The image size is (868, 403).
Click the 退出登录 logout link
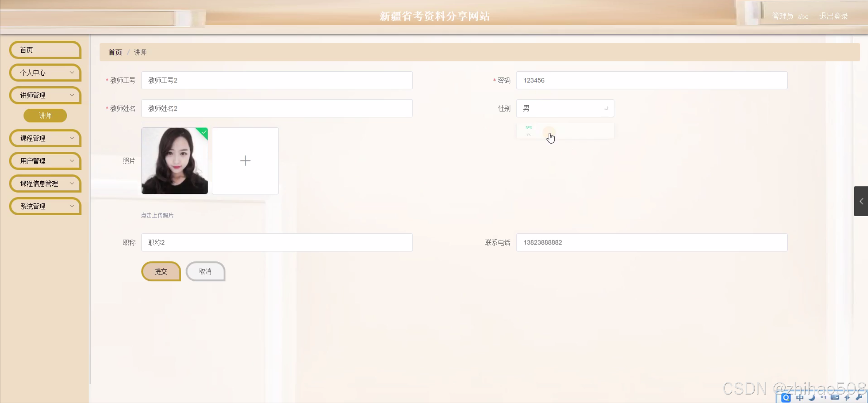click(x=833, y=16)
